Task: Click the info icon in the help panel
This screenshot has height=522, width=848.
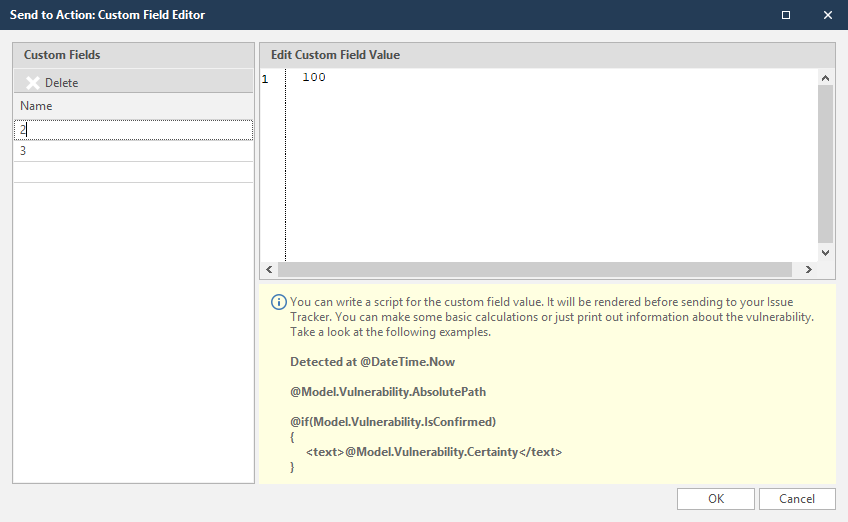Action: (x=279, y=302)
